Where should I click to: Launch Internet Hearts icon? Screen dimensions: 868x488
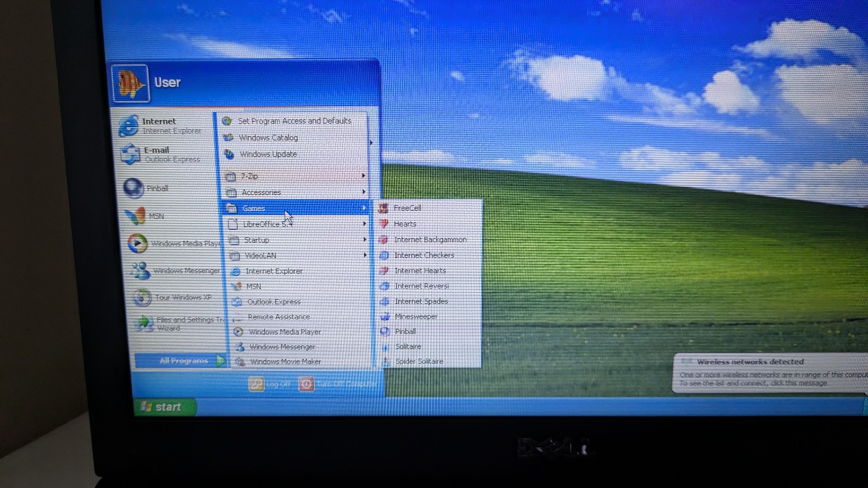[x=384, y=271]
